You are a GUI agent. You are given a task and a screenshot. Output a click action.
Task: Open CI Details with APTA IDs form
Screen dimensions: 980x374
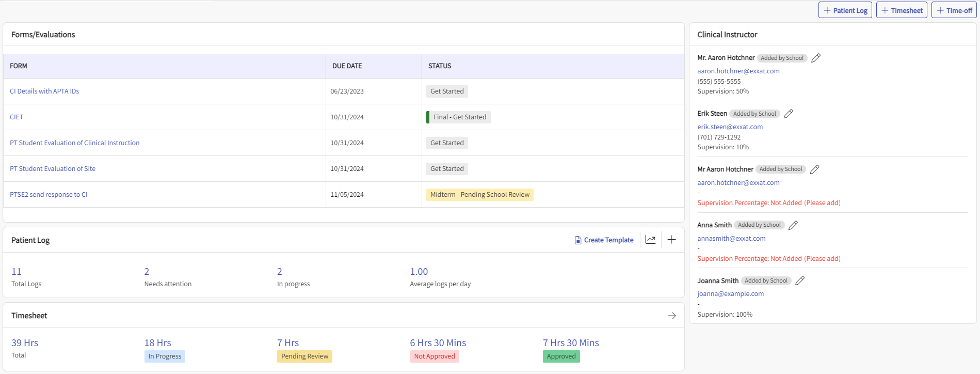point(44,91)
